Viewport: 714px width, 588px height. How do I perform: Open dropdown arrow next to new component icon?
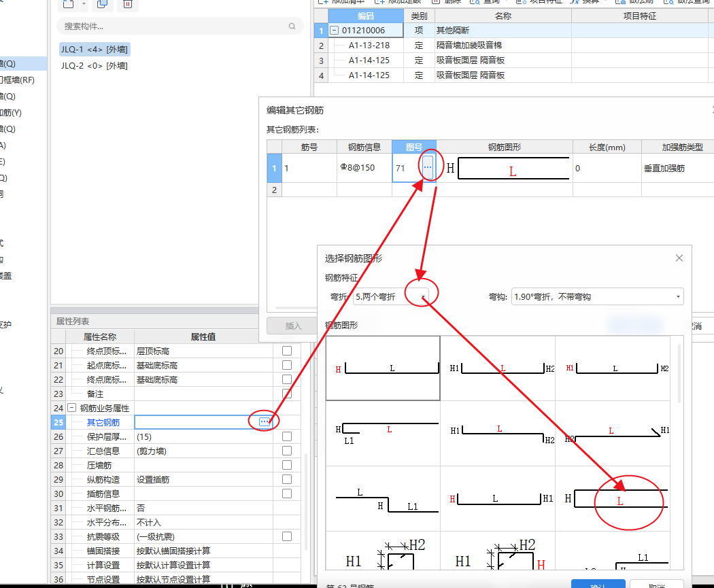[84, 4]
